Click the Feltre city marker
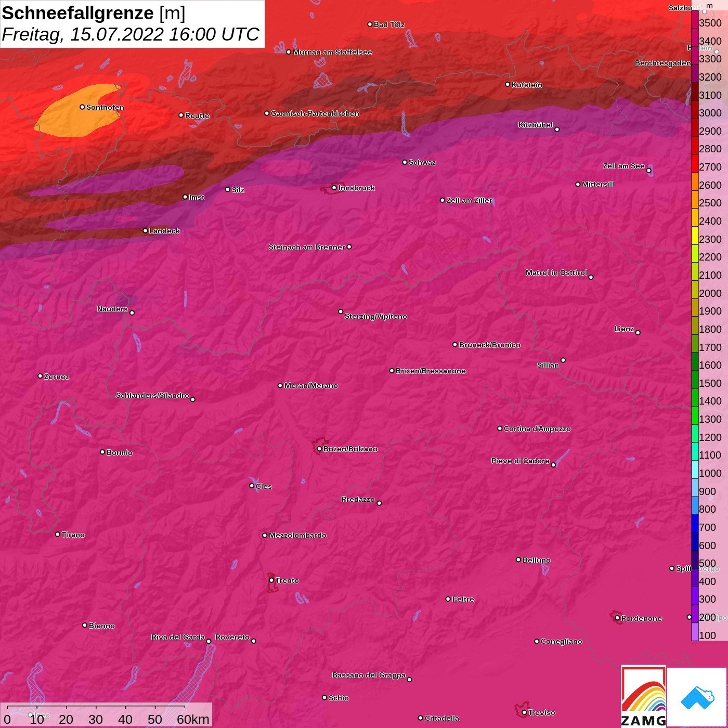 448,599
